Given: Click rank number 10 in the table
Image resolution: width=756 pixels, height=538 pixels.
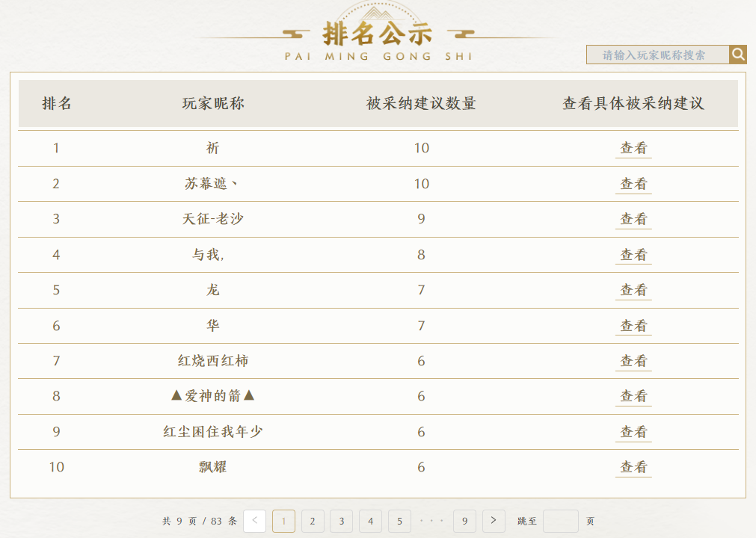Looking at the screenshot, I should (56, 467).
